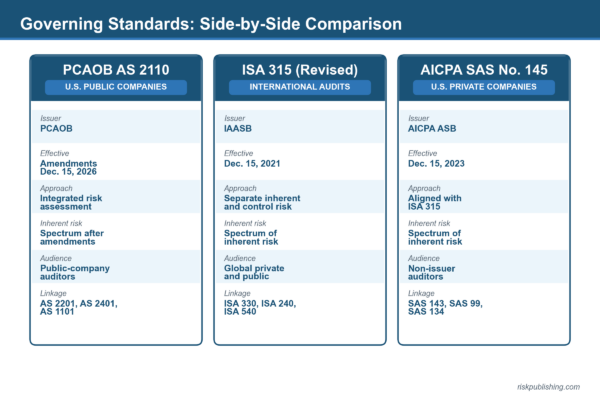Click issuer value 'PCAOB'
600x400 pixels.
(56, 128)
